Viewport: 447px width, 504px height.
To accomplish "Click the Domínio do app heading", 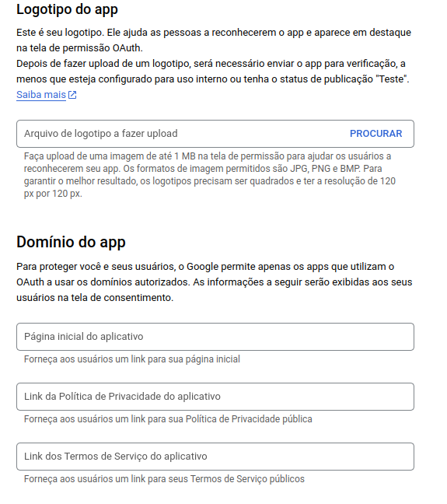I will coord(71,242).
